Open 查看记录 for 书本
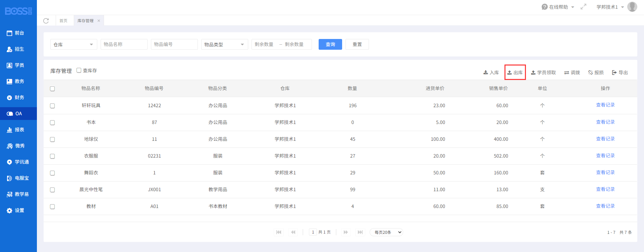The image size is (644, 252). coord(605,122)
